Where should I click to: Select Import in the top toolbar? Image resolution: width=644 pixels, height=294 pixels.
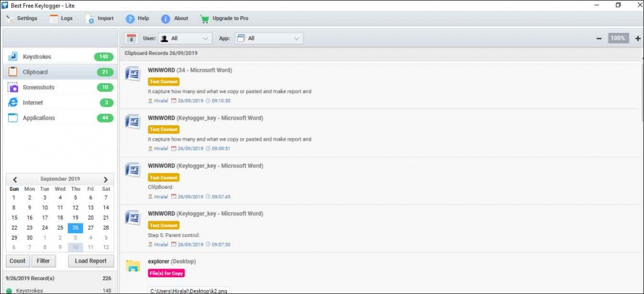100,19
